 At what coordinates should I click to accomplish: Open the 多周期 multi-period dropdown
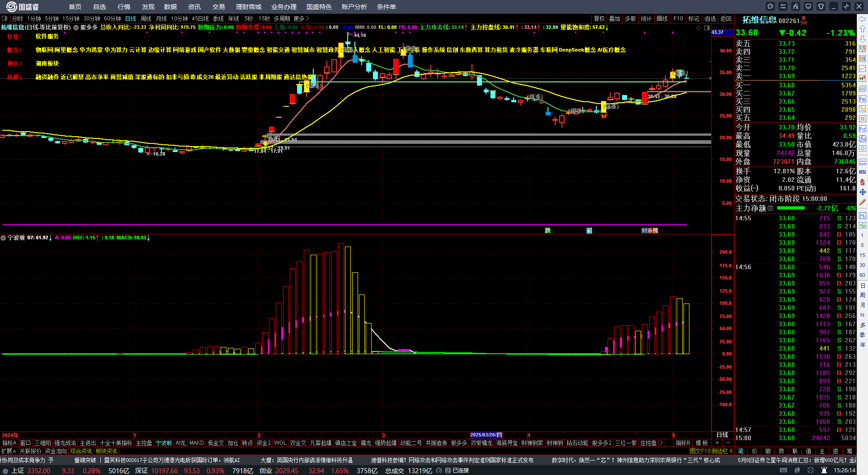[282, 19]
